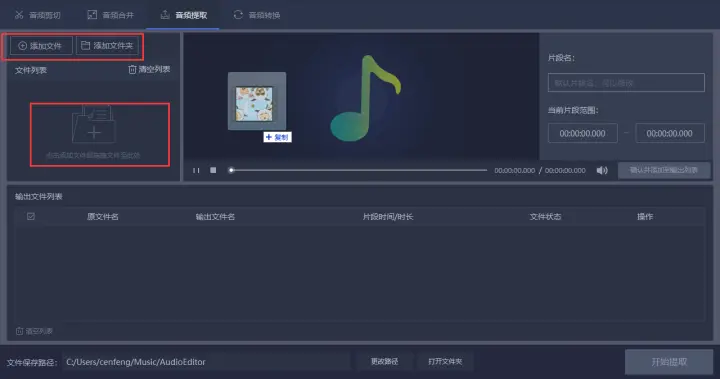Mute audio with the speaker icon
720x379 pixels.
tap(602, 170)
